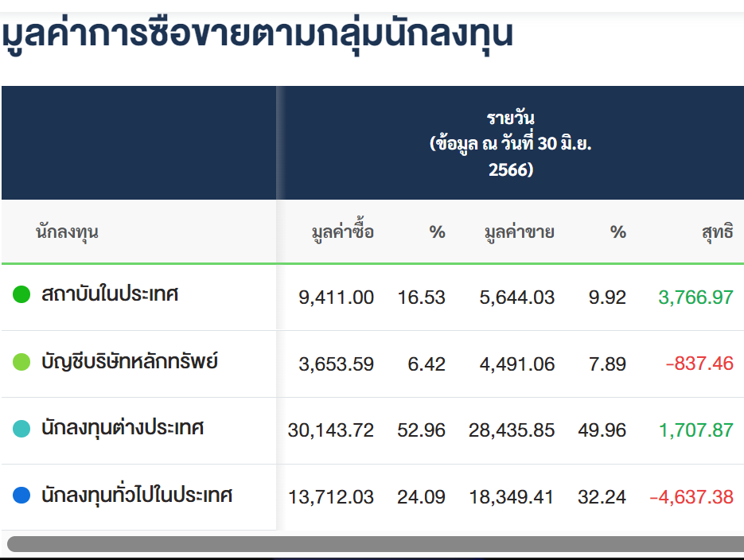Click the teal dot beside นักลงทุนต่างประเทศ

coord(21,428)
